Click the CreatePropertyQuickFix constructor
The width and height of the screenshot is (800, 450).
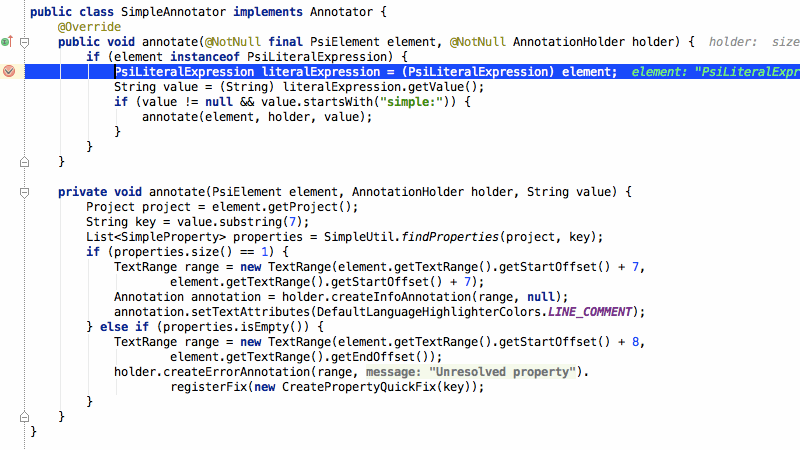[x=359, y=387]
